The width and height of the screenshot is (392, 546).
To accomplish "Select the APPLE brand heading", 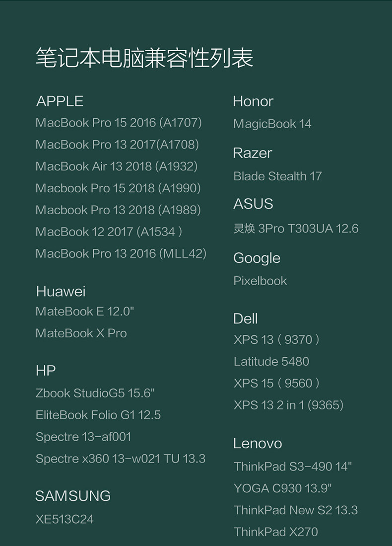I will (60, 101).
